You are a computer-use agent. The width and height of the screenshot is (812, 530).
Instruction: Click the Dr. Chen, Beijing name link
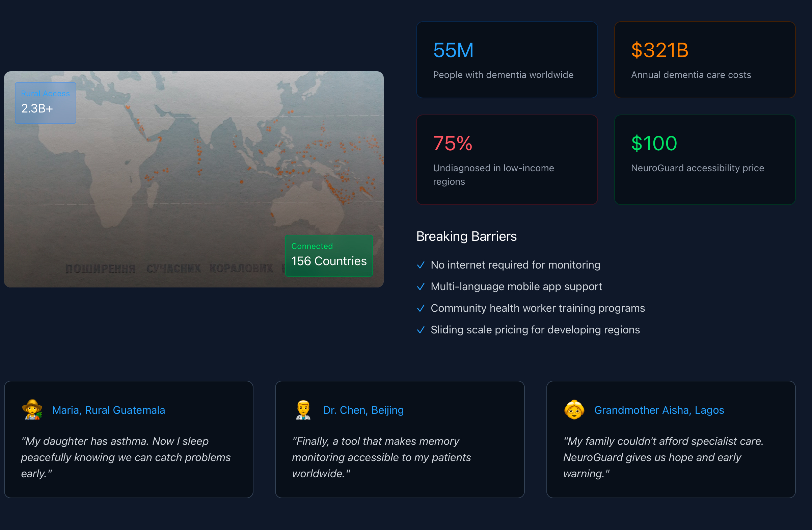click(363, 410)
